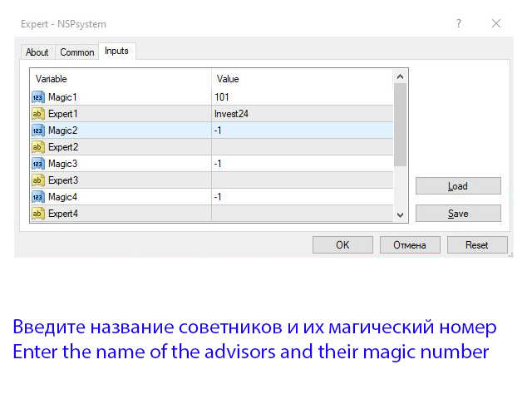Image resolution: width=532 pixels, height=399 pixels.
Task: Click the Value column header
Action: tap(303, 79)
